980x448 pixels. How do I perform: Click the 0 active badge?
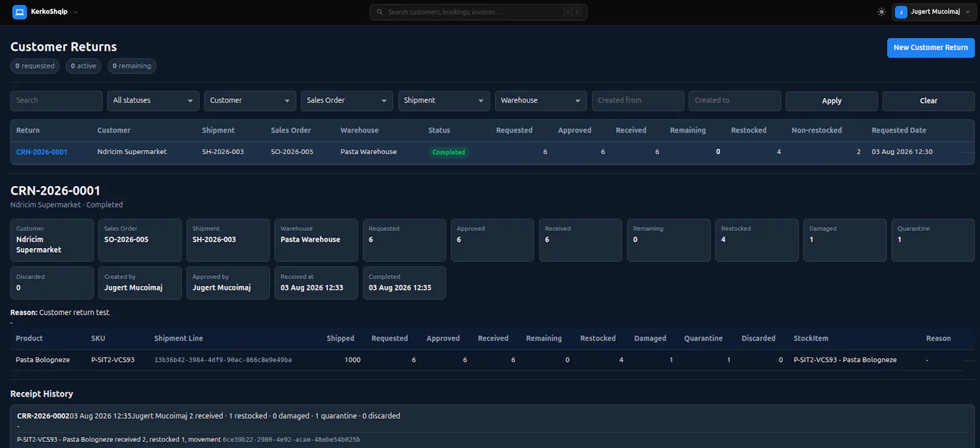coord(83,66)
